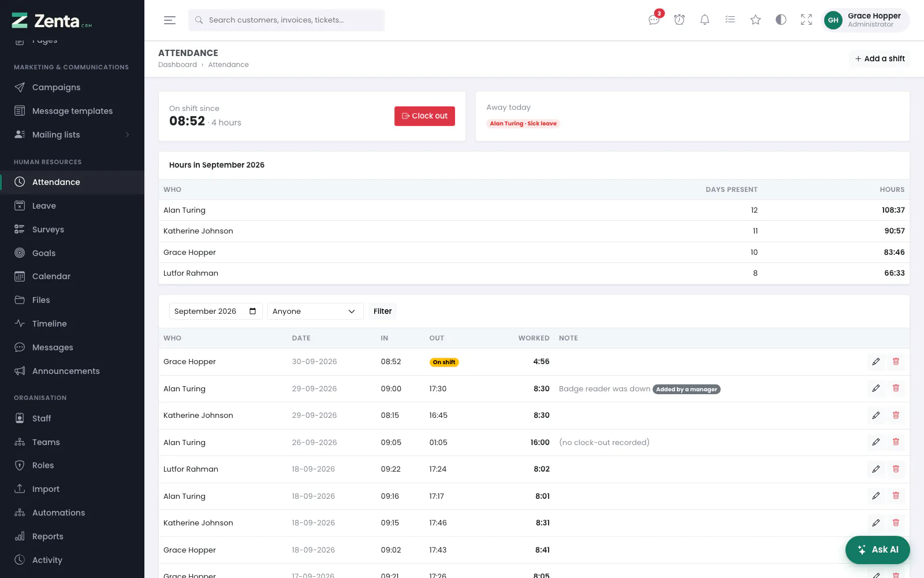Click the Alan Turing Sick leave badge
Image resolution: width=924 pixels, height=578 pixels.
click(x=523, y=123)
